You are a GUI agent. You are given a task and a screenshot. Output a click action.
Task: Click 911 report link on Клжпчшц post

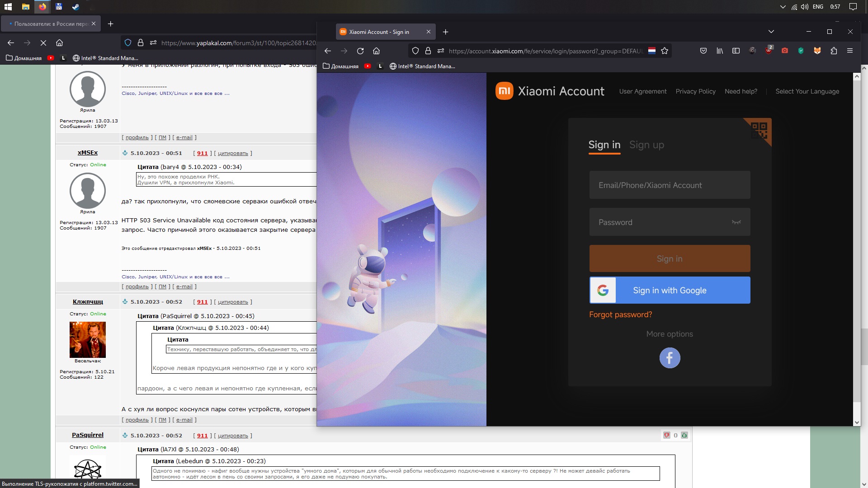point(202,302)
